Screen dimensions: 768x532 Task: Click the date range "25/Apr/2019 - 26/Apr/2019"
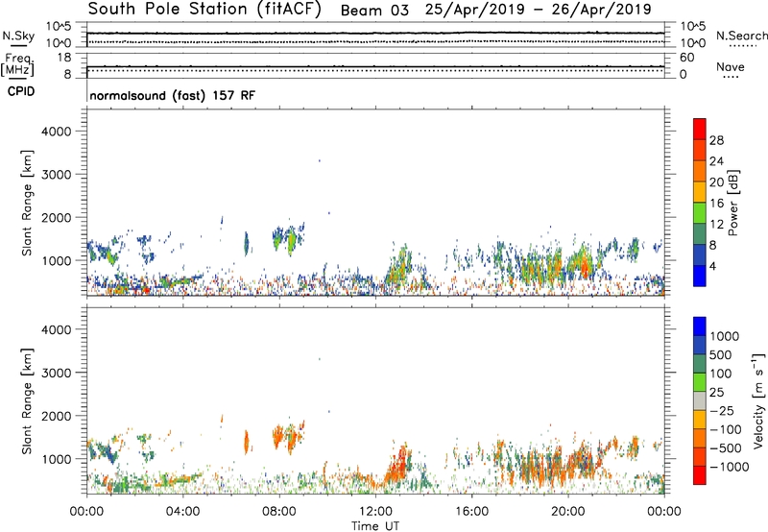pyautogui.click(x=538, y=10)
